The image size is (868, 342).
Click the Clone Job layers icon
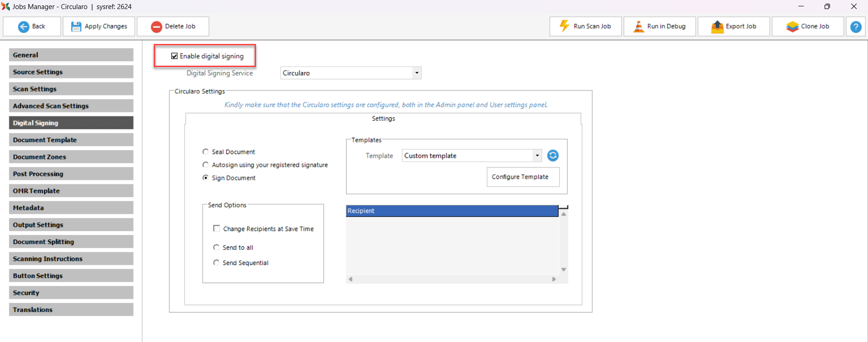[x=792, y=27]
